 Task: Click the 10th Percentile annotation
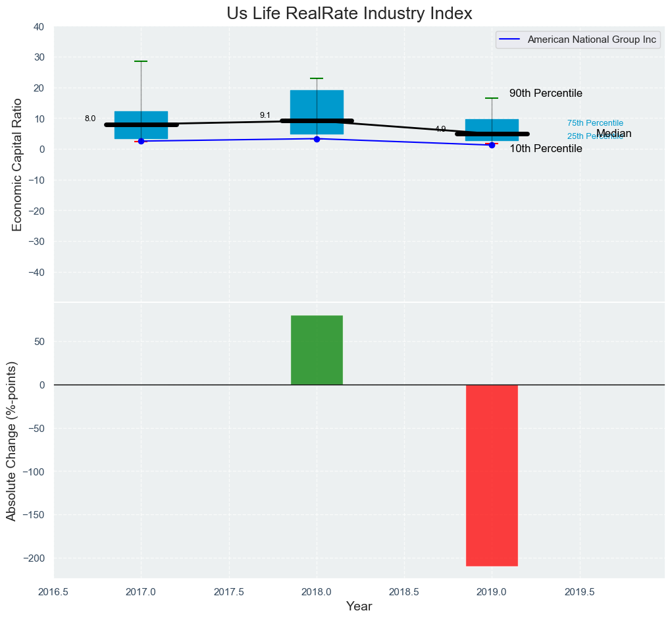(x=546, y=149)
